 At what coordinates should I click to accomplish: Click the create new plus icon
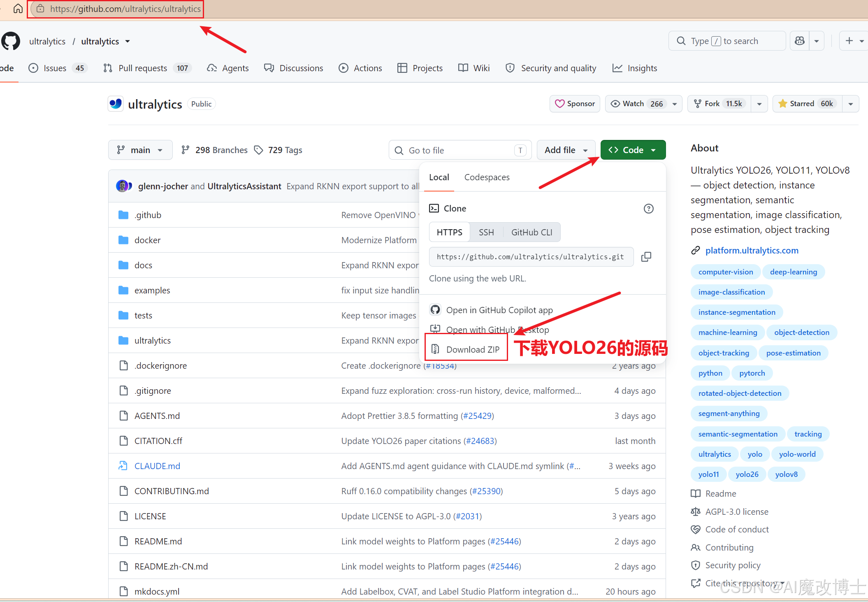(849, 41)
